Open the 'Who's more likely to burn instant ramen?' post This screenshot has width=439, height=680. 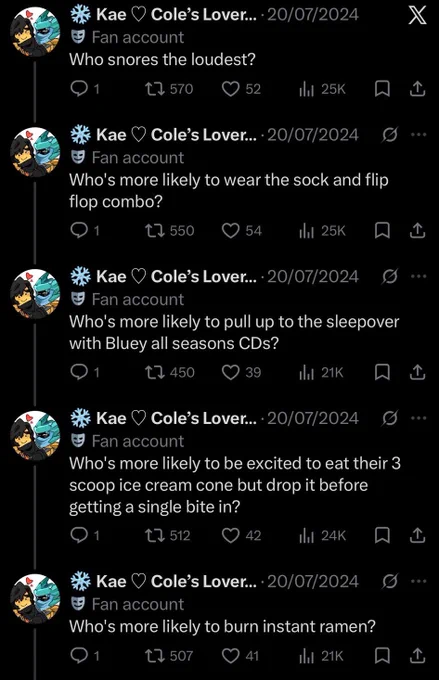click(222, 627)
